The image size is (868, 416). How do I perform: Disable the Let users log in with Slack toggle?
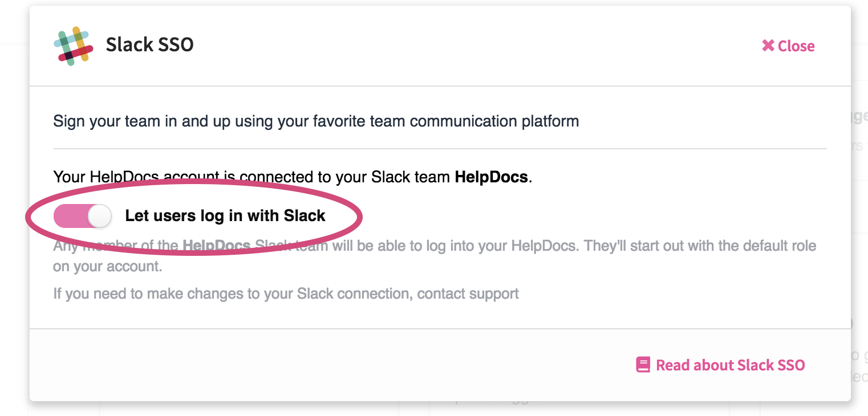83,216
